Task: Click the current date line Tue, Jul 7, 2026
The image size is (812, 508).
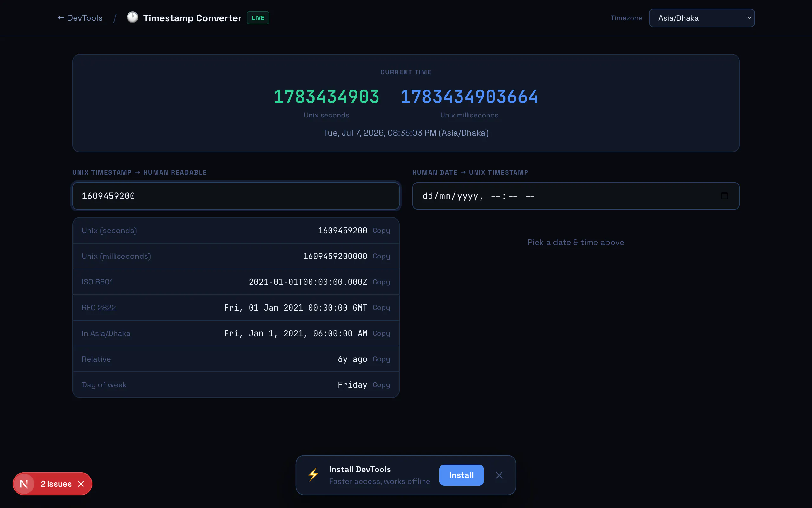Action: 406,133
